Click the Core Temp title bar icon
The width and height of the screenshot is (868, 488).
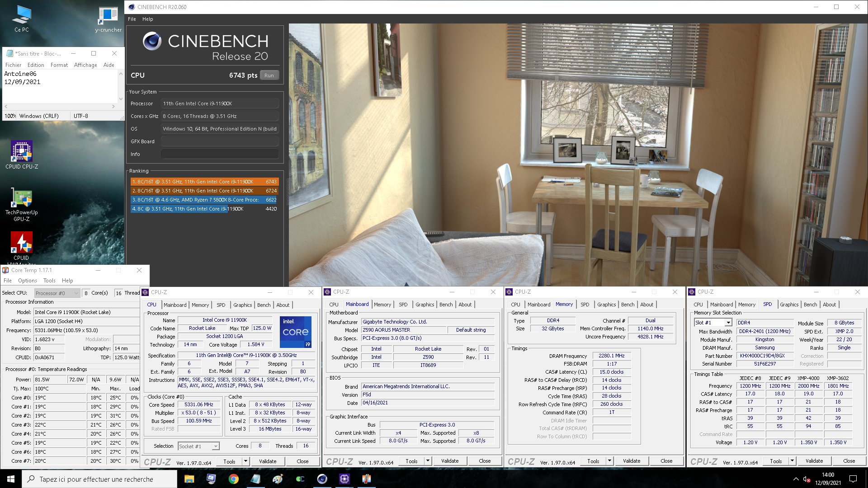(x=6, y=270)
